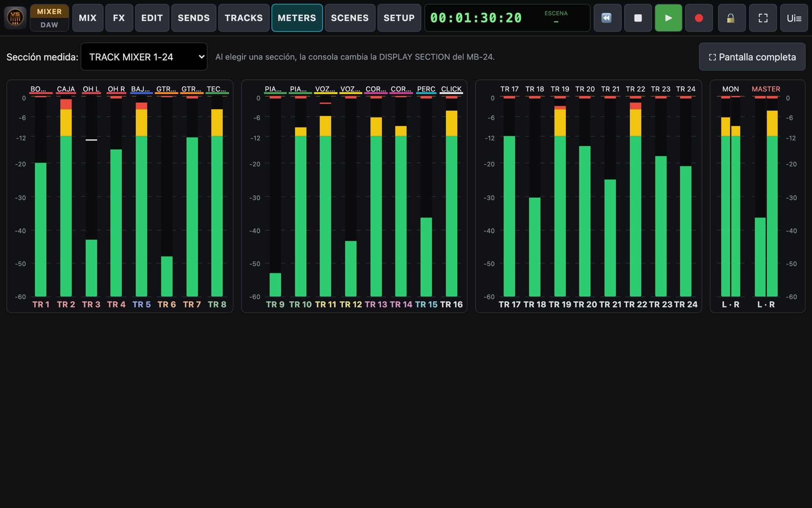Stop playback with the square button
The height and width of the screenshot is (508, 812).
point(638,18)
